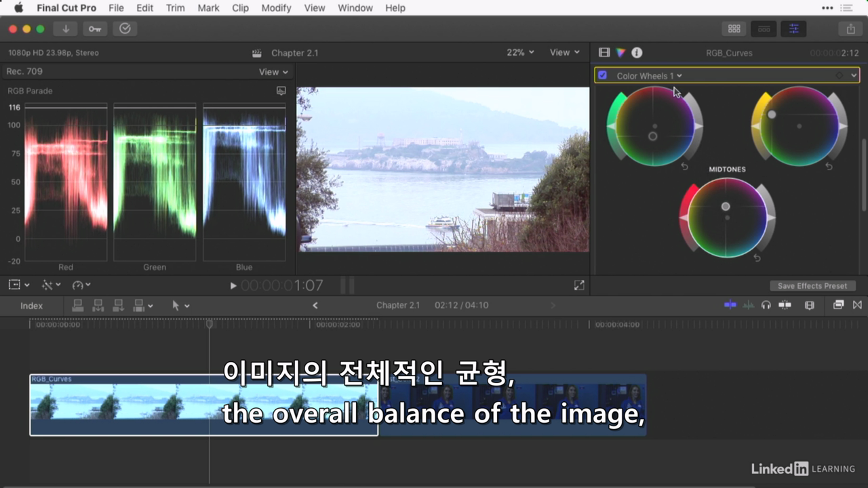Reset the upper right color wheel

(829, 166)
